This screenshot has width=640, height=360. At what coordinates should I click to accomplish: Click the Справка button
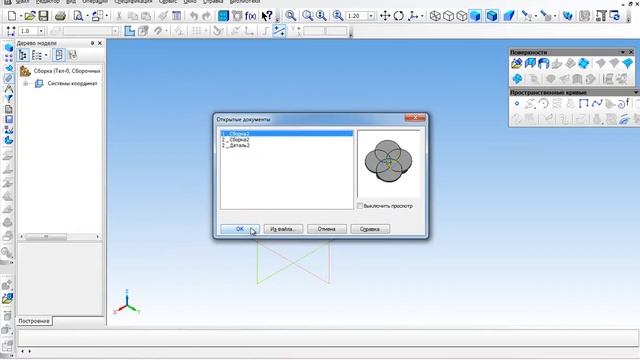(370, 229)
